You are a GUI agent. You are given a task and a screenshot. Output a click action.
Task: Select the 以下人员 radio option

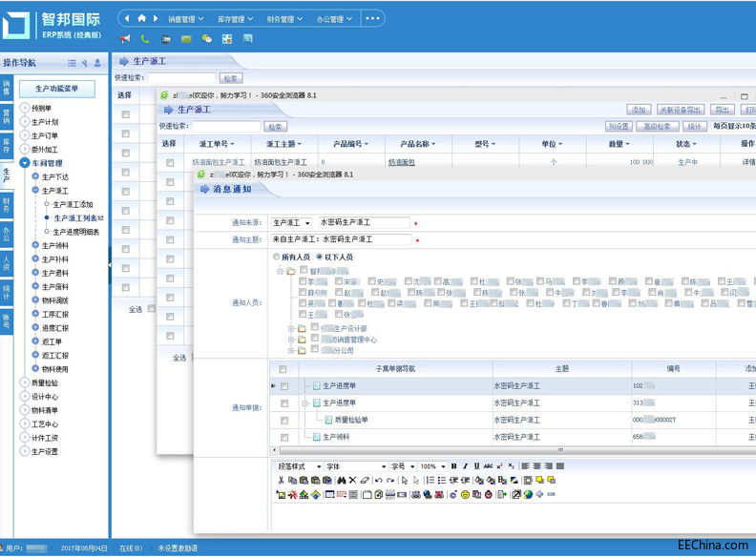[319, 257]
